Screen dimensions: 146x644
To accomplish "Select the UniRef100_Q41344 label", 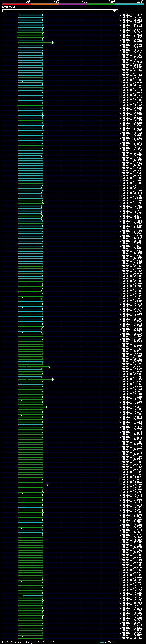I will 131,389.
